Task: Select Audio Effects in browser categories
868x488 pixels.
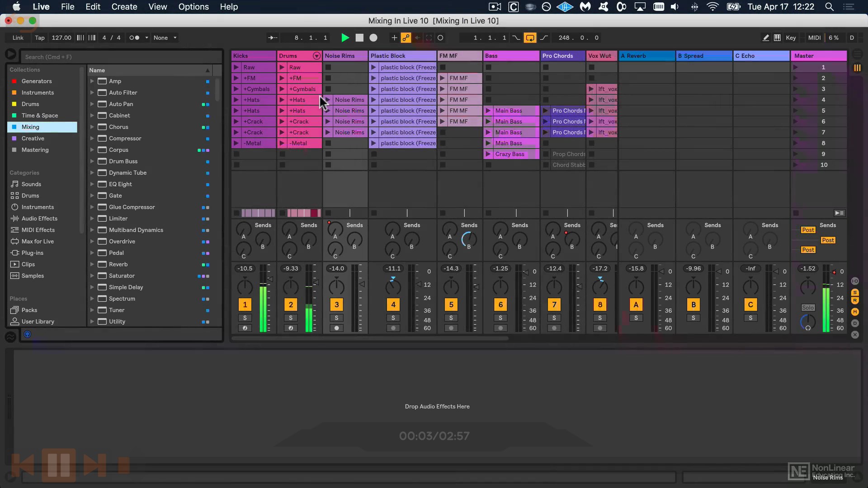Action: tap(39, 219)
